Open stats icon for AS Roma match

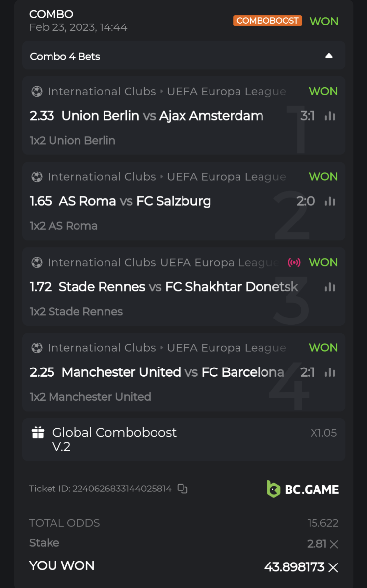tap(330, 201)
